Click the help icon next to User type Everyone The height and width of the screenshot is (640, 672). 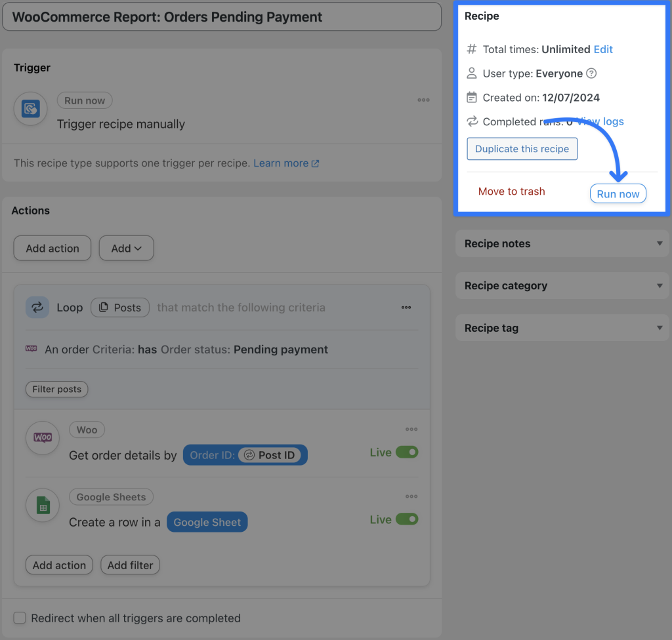(x=591, y=73)
